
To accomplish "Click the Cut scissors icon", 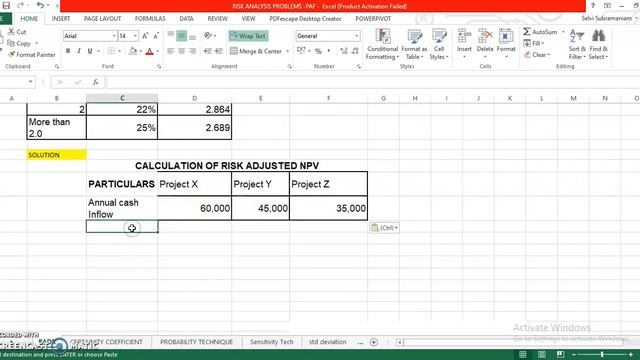I will point(11,31).
